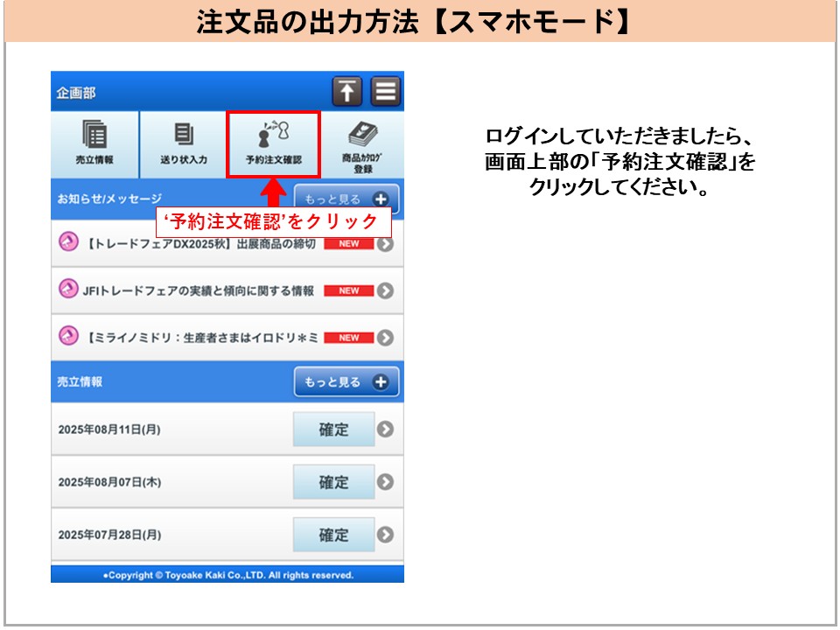Viewport: 840px width, 630px height.
Task: Click 確定 button for 2025年08月07日(木)
Action: 333,482
